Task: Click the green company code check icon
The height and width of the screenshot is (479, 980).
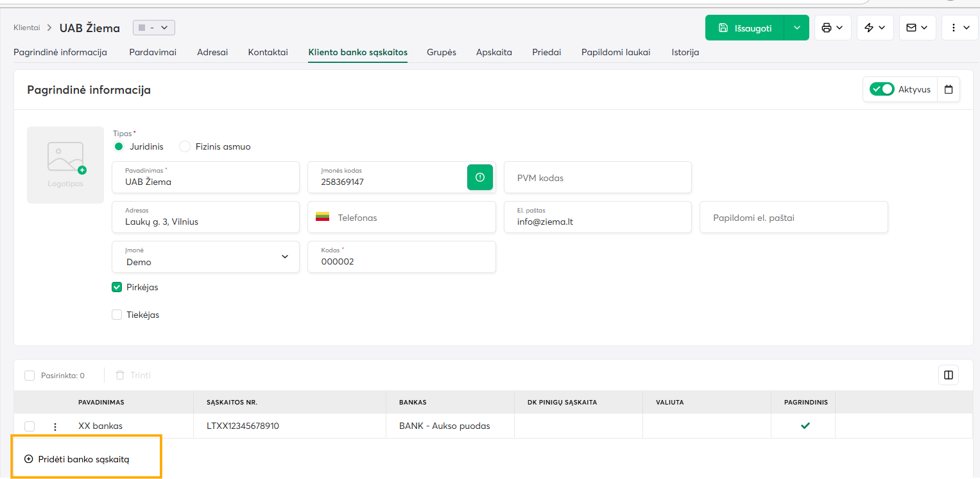Action: point(479,177)
